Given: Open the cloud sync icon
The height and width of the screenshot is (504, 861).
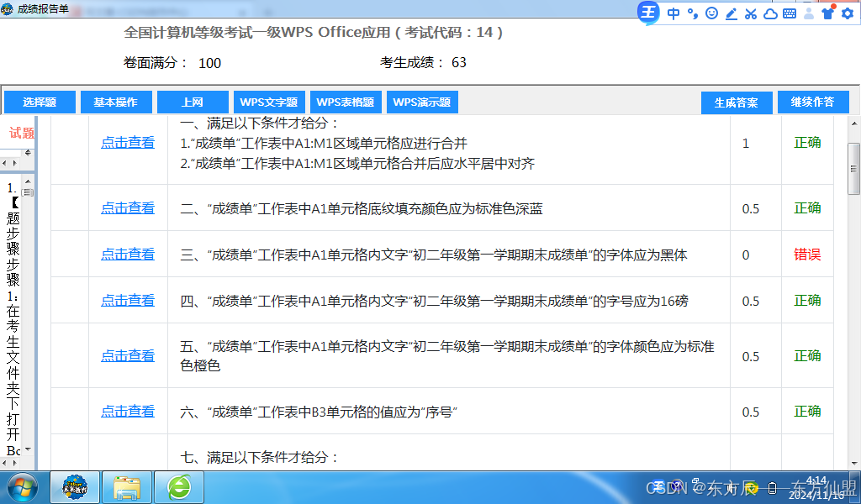Looking at the screenshot, I should pyautogui.click(x=770, y=13).
